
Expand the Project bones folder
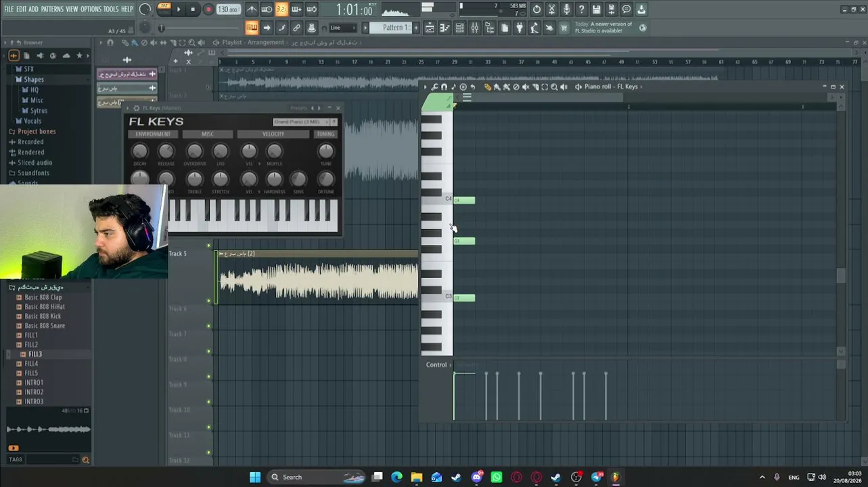coord(37,131)
